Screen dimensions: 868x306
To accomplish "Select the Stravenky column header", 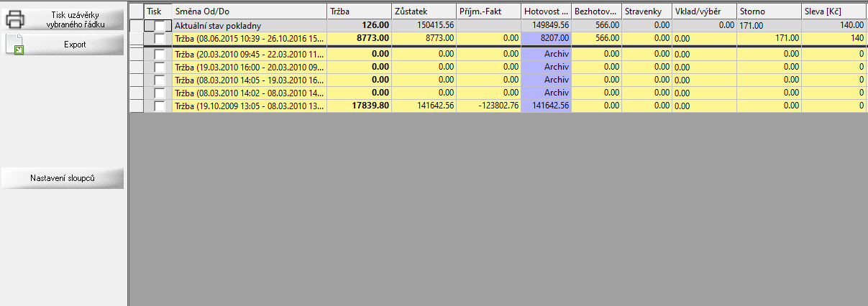I will (646, 11).
